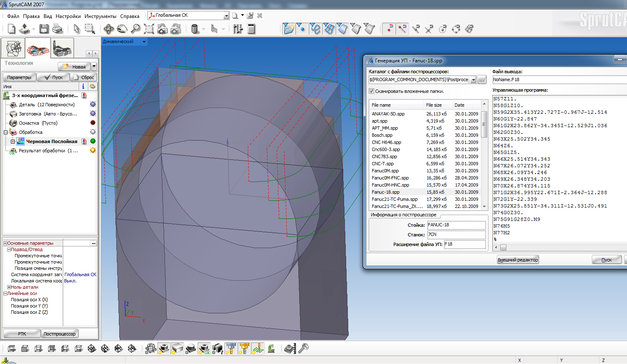Click the fit-all zoom extents icon

point(149,29)
